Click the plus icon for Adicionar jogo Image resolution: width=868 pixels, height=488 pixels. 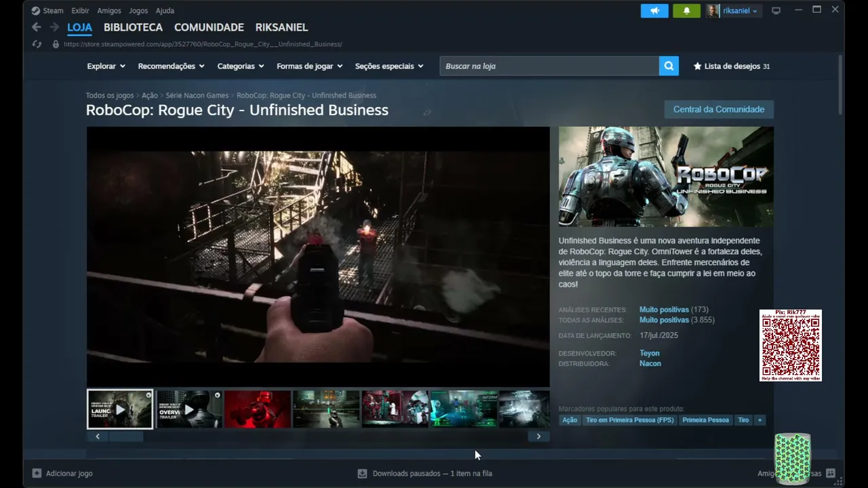tap(37, 473)
